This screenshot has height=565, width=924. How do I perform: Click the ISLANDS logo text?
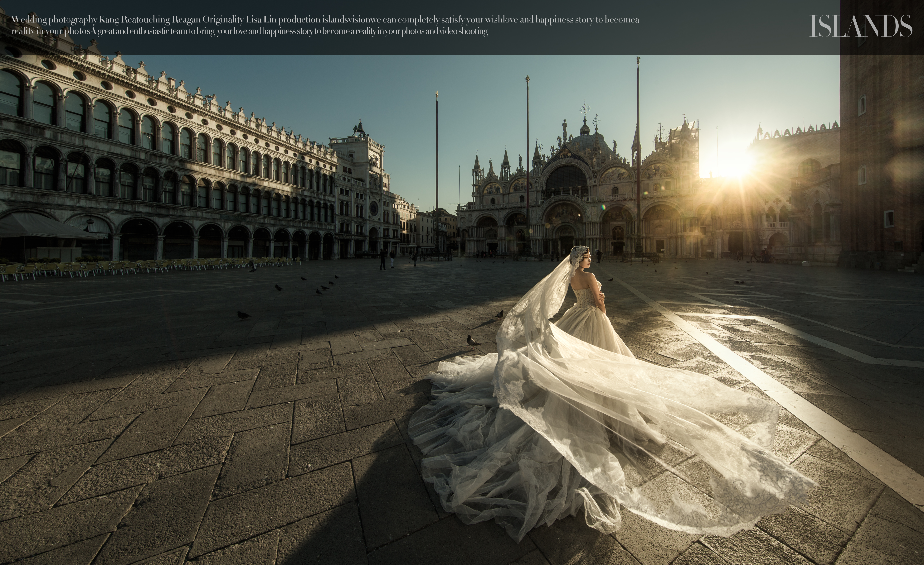pos(861,26)
